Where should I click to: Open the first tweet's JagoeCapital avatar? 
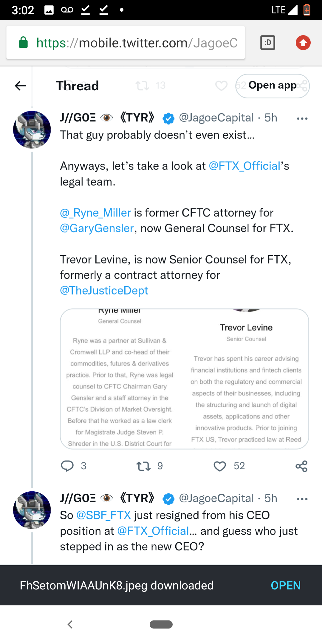click(x=32, y=130)
